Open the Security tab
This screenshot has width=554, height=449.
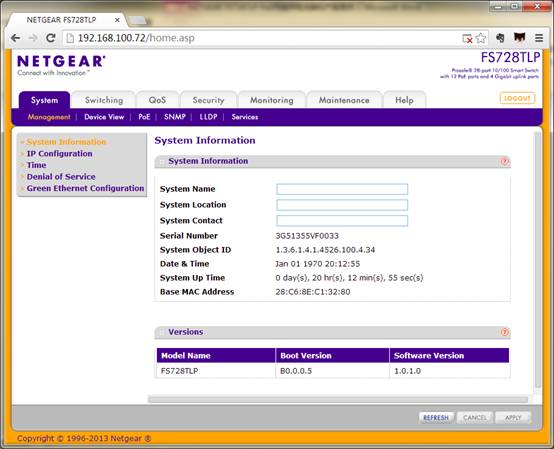pyautogui.click(x=208, y=100)
